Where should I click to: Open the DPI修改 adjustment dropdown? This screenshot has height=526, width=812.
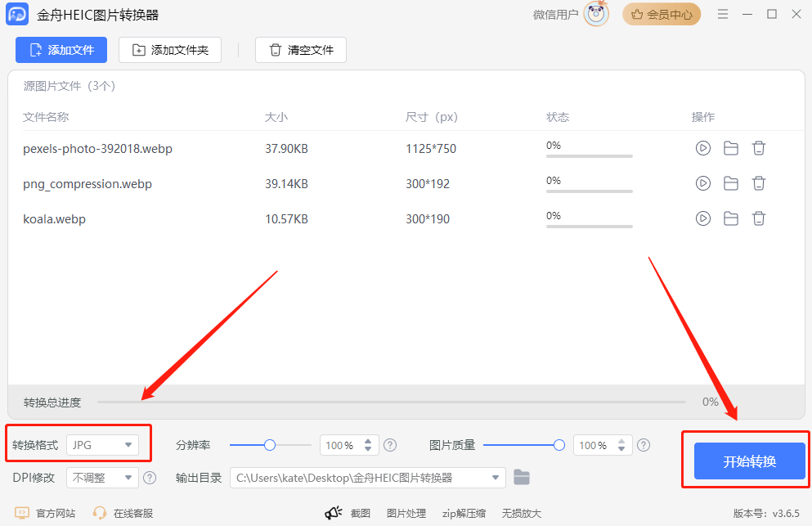point(102,477)
